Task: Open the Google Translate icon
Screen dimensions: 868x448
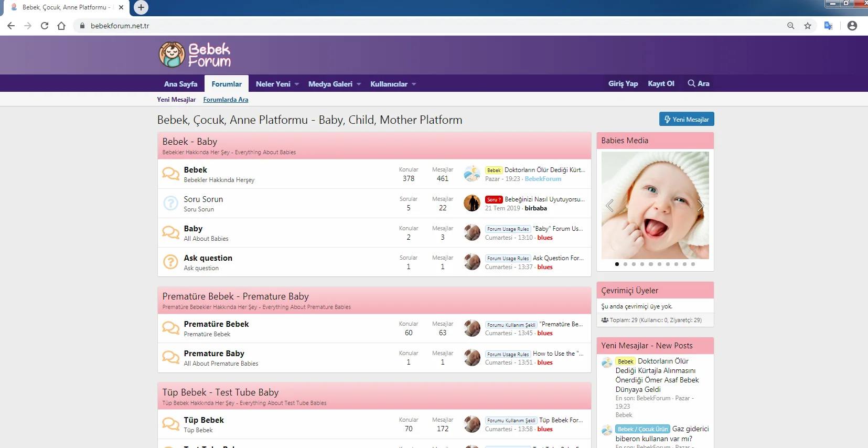Action: (x=829, y=26)
